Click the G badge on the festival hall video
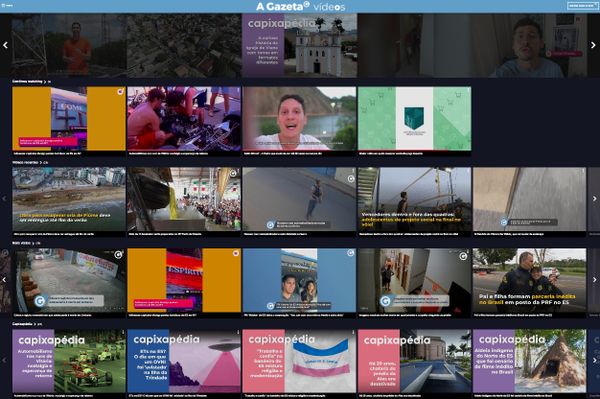The image size is (600, 399). (x=233, y=174)
